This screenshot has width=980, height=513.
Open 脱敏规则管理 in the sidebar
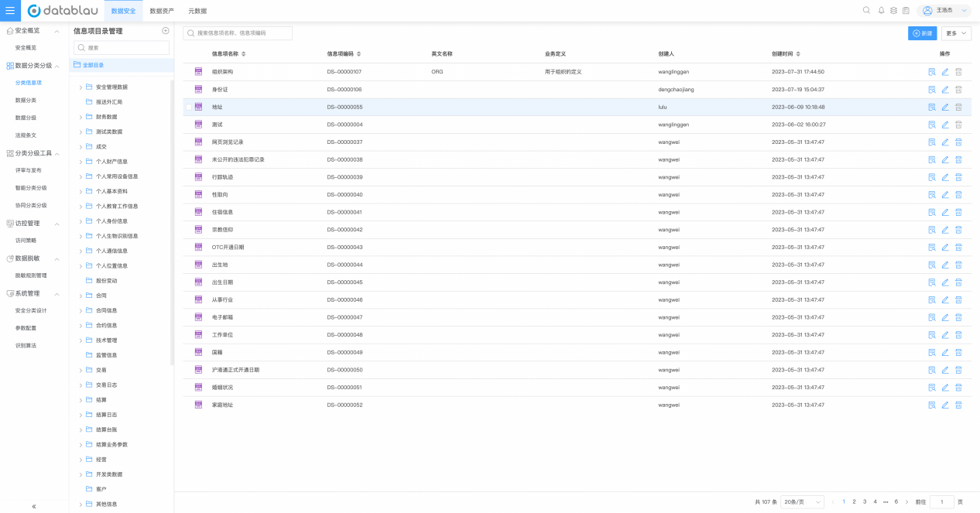31,275
